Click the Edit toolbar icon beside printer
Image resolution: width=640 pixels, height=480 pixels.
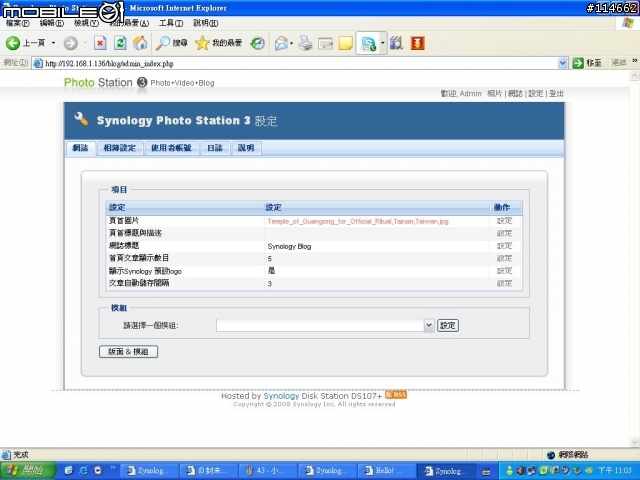point(325,43)
